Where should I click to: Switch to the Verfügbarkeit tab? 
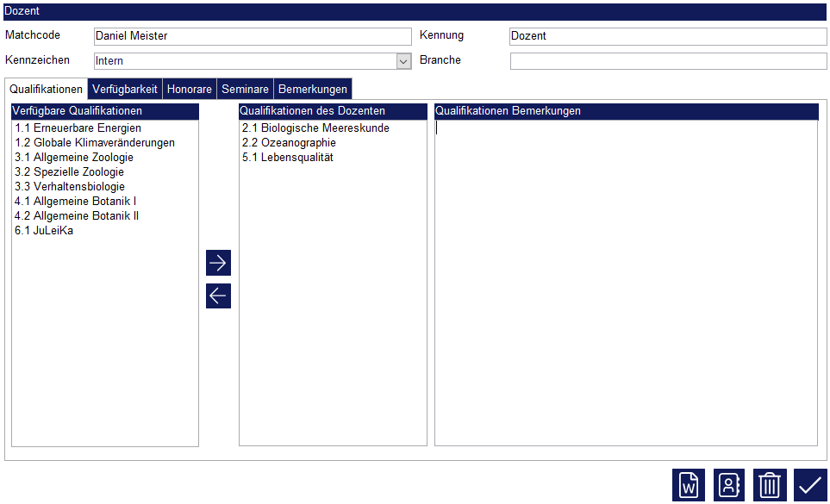click(x=125, y=90)
